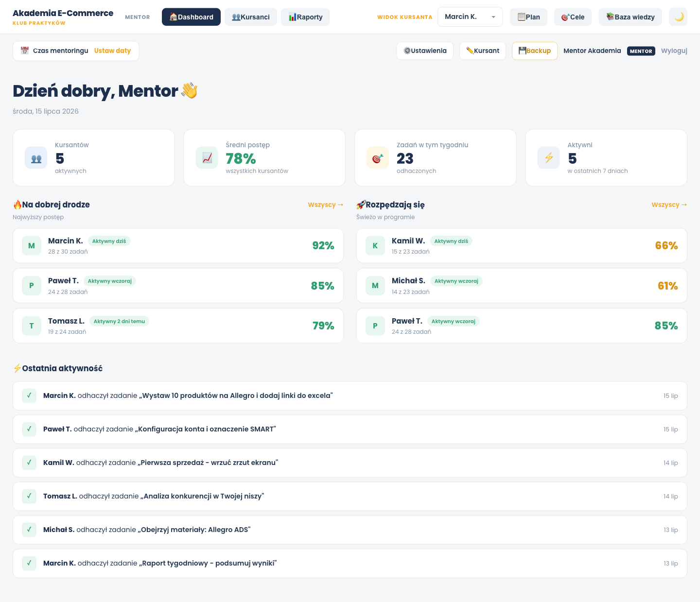Open Ustawienia with the gear icon

[425, 51]
